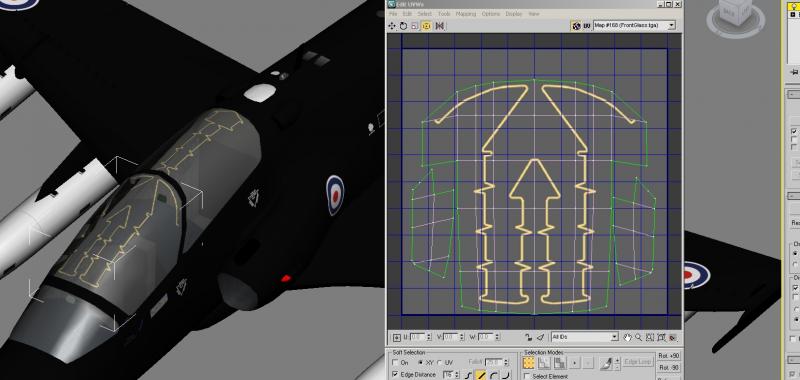The image size is (800, 380).
Task: Increase the paint brush size with plus button
Action: pos(617,360)
